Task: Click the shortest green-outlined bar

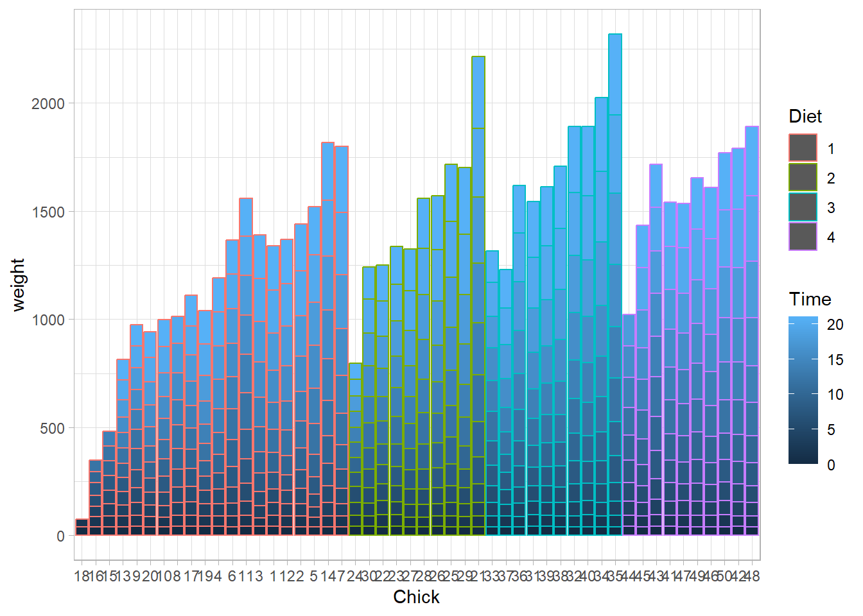Action: (355, 449)
